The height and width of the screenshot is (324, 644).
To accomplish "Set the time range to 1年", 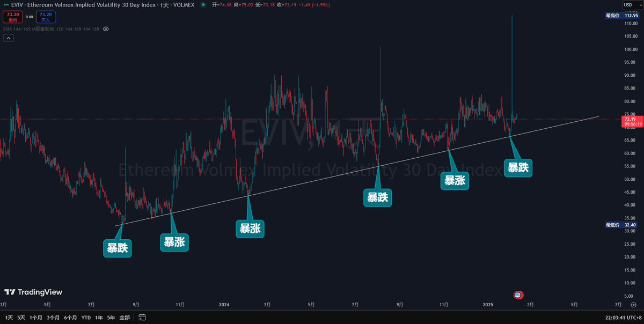I will 99,318.
